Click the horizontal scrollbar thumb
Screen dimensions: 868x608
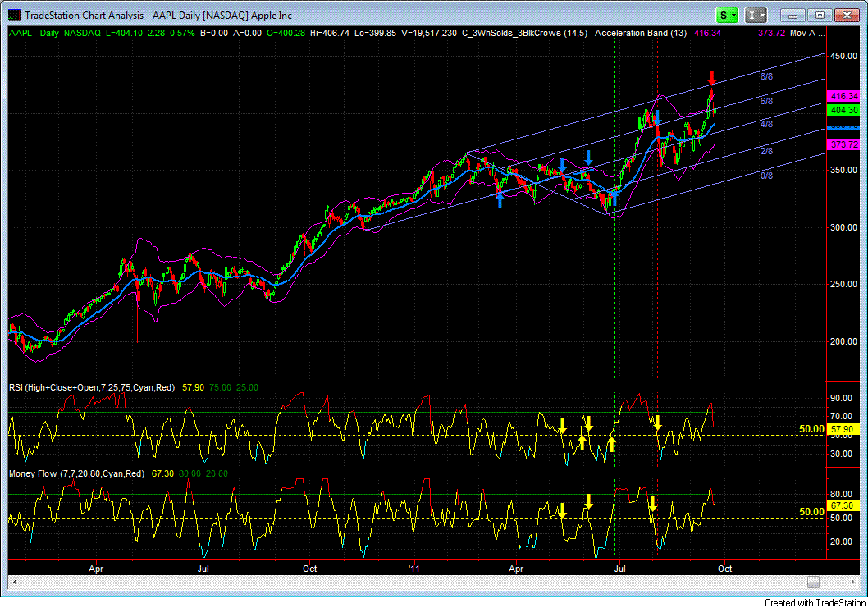click(813, 582)
